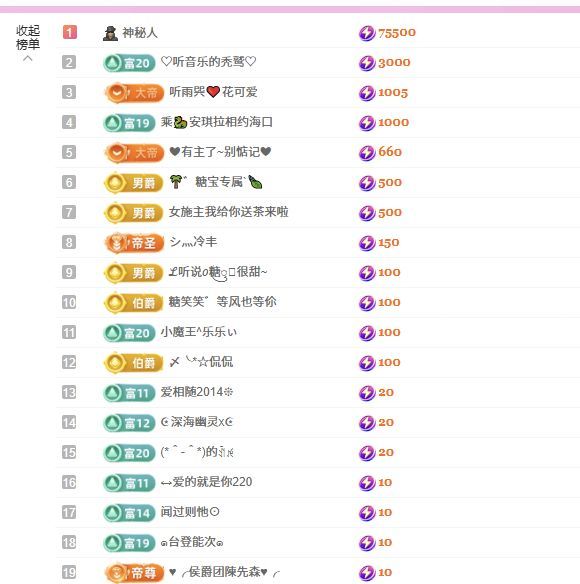Click the 富20 badge beside (*^-^*)的 user
Image resolution: width=580 pixels, height=584 pixels.
pos(129,453)
